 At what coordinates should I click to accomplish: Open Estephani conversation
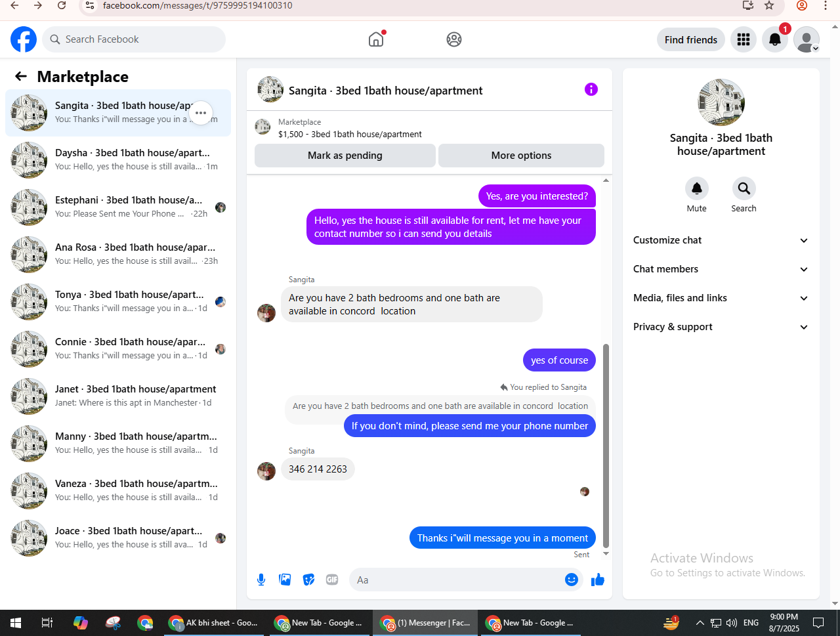[118, 207]
